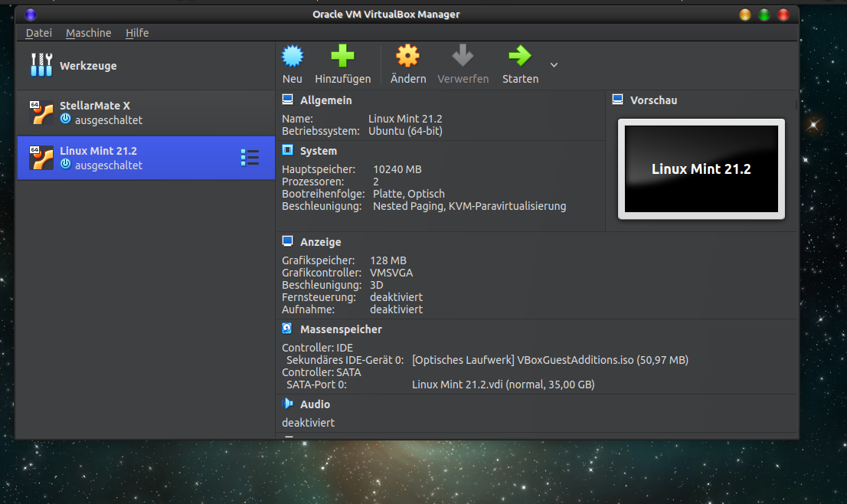Open settings with the Ändern gear icon
Screen dimensions: 847x504
point(408,56)
